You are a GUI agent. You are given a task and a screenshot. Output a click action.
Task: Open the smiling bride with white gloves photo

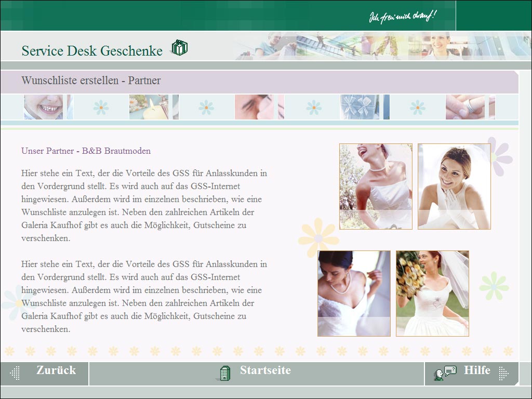point(454,187)
